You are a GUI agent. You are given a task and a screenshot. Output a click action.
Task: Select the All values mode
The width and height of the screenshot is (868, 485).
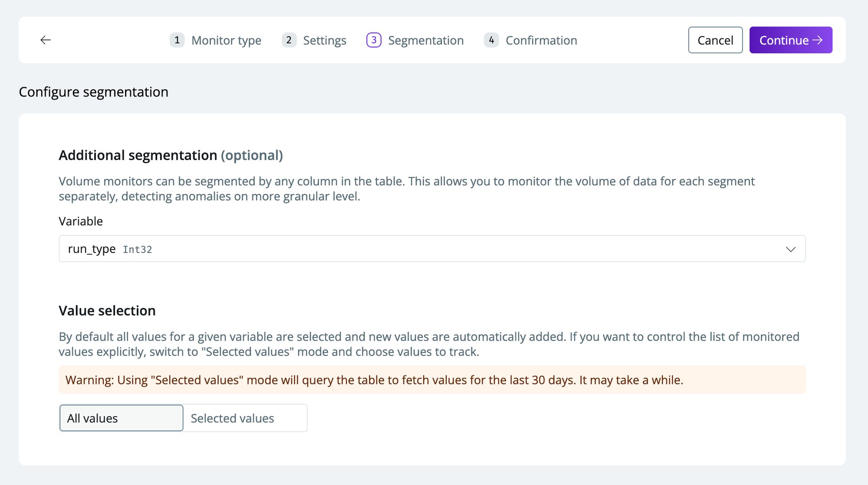coord(122,418)
